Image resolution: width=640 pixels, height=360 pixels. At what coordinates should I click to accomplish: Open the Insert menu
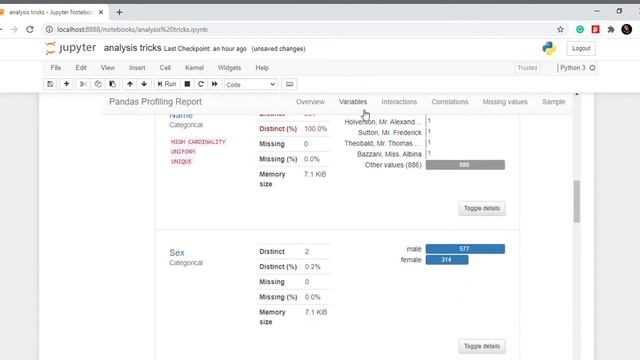(x=137, y=68)
